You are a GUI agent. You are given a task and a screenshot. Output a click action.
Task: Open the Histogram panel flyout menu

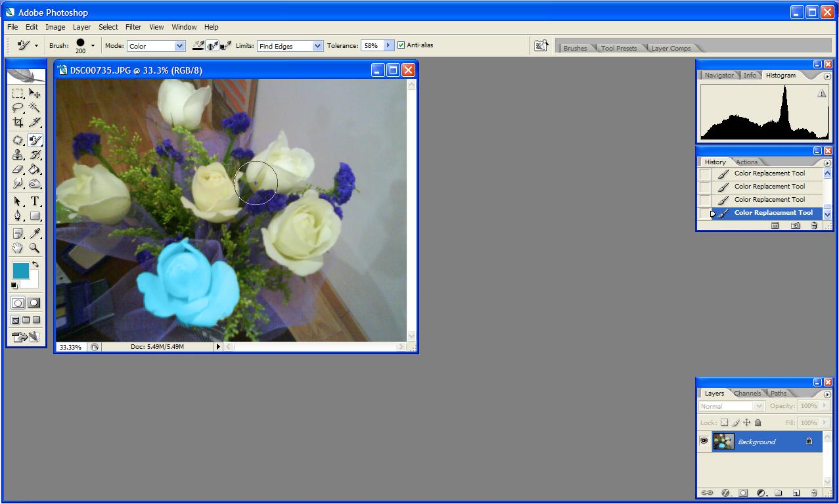tap(827, 76)
